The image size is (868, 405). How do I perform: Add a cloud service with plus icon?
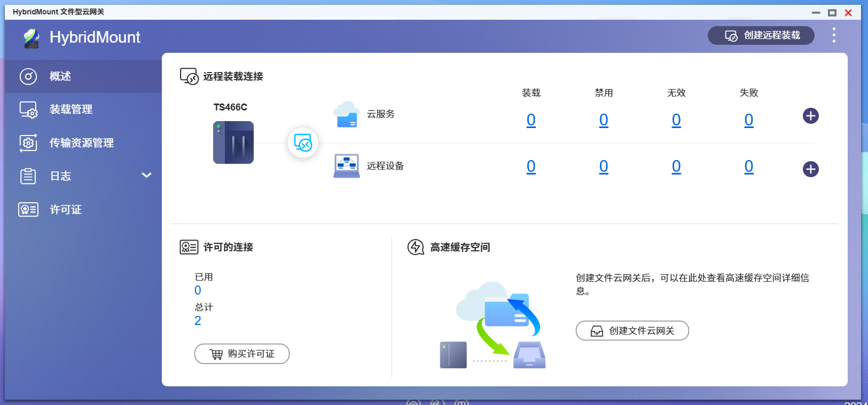pos(810,116)
